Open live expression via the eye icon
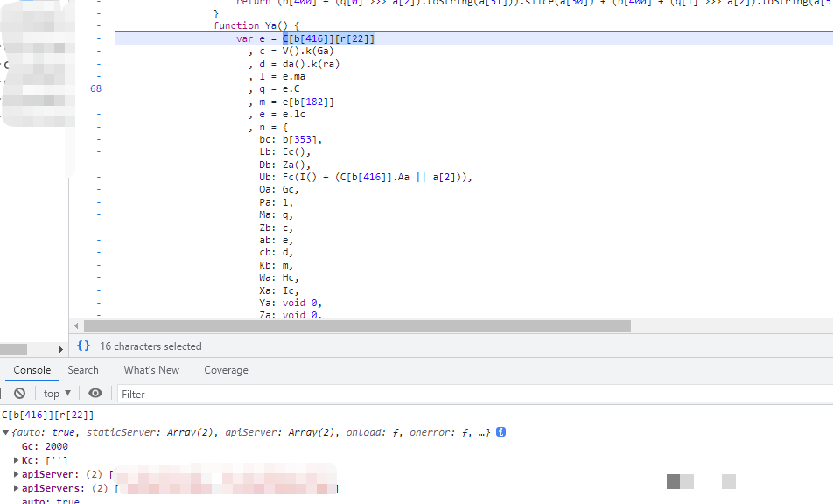The width and height of the screenshot is (833, 504). (x=95, y=394)
